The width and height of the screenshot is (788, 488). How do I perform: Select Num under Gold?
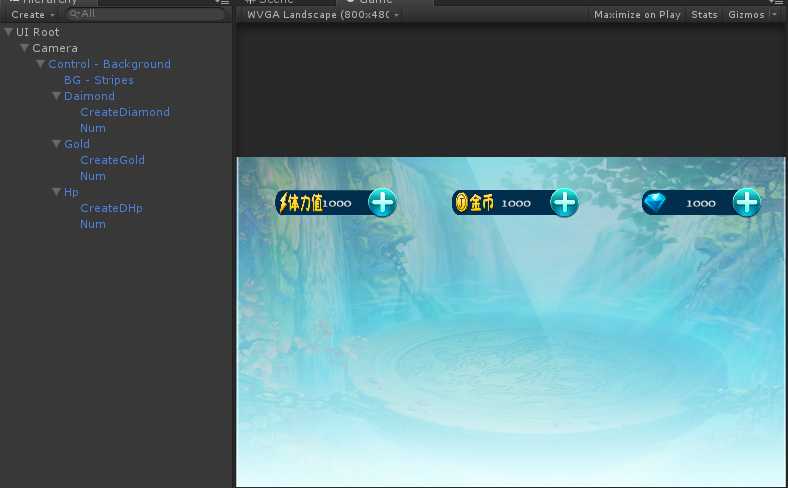92,176
